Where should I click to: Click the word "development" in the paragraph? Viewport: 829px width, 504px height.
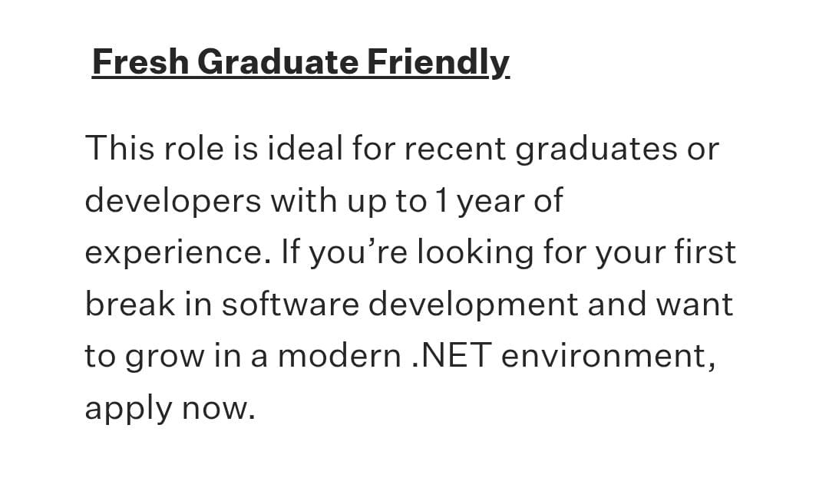coord(473,305)
